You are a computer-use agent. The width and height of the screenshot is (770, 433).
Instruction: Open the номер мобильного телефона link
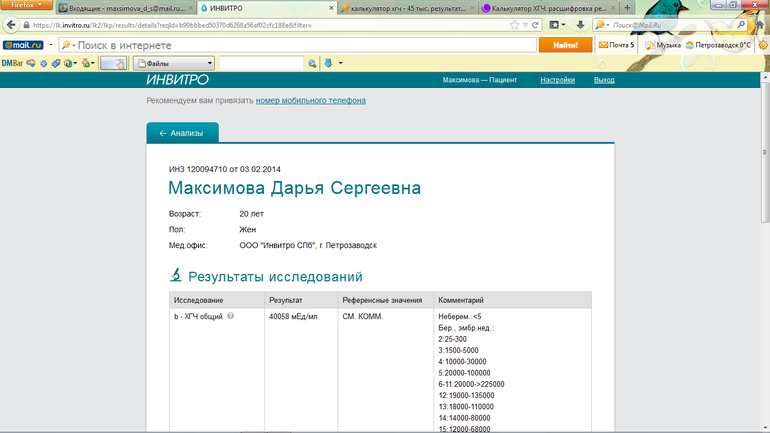point(310,100)
